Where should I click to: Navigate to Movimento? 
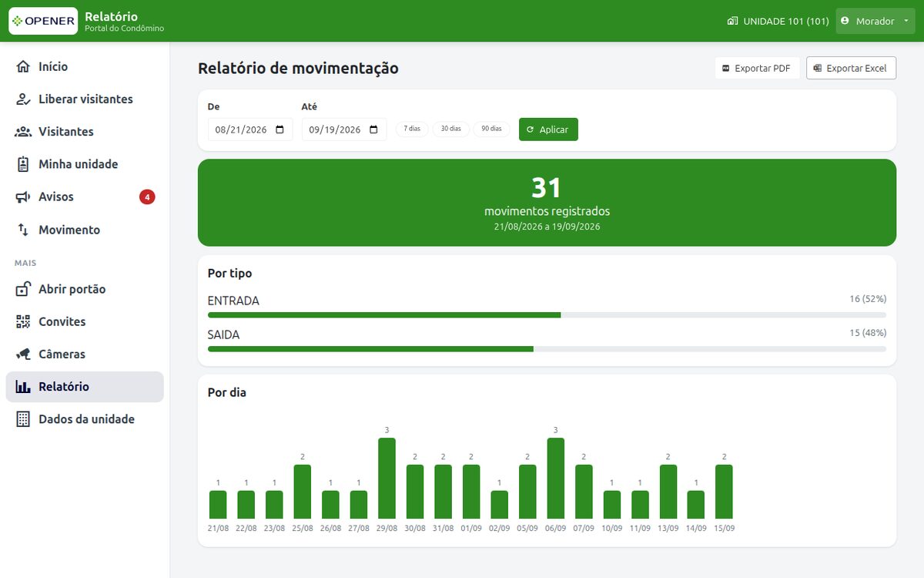click(85, 230)
